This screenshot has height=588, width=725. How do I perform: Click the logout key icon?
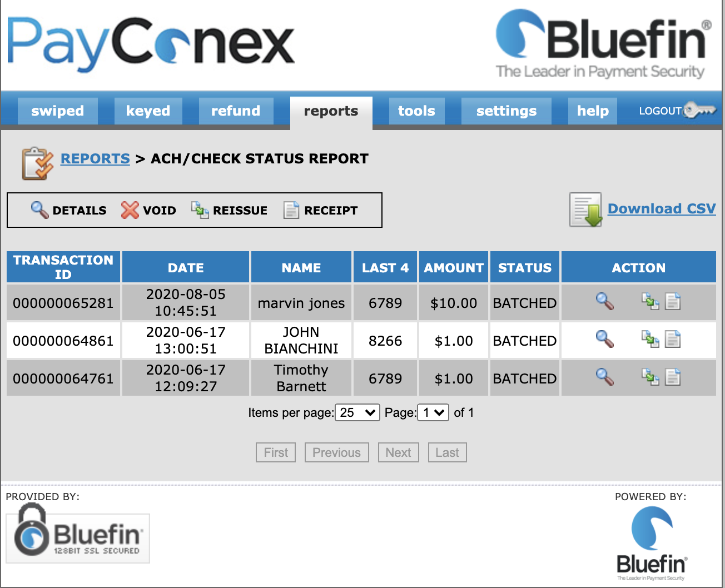(699, 110)
